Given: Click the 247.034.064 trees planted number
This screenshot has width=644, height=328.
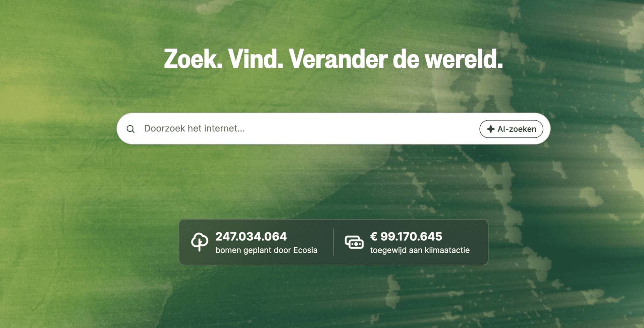Looking at the screenshot, I should tap(251, 237).
